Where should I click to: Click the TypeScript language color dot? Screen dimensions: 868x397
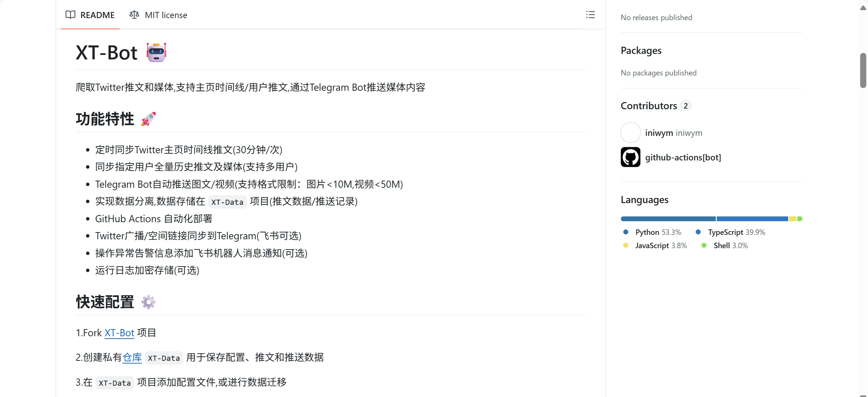pyautogui.click(x=698, y=232)
